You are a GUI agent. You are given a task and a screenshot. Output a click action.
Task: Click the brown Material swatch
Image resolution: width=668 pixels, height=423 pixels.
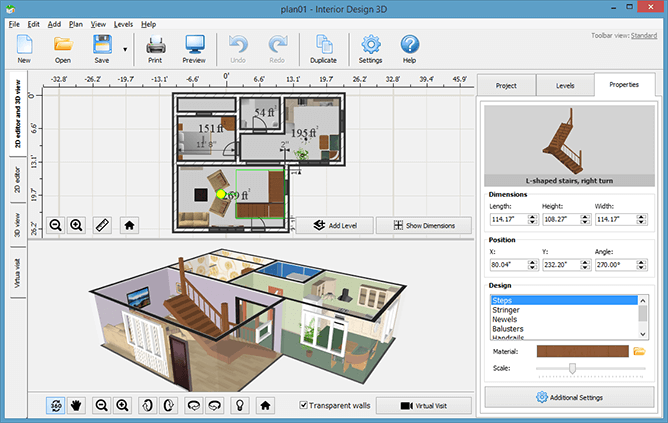582,351
